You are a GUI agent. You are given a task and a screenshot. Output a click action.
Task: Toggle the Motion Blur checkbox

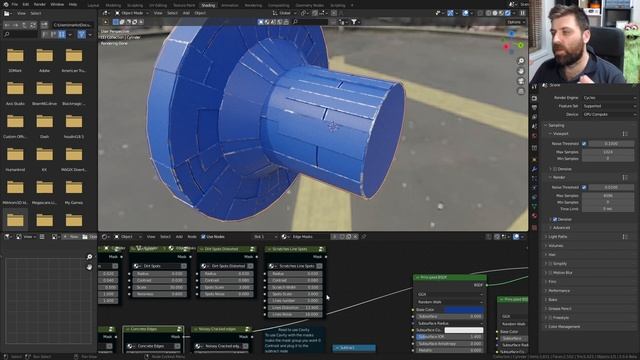550,273
